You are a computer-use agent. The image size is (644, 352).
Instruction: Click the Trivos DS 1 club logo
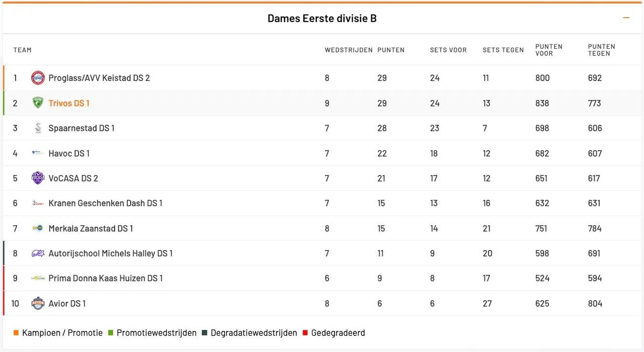tap(38, 103)
